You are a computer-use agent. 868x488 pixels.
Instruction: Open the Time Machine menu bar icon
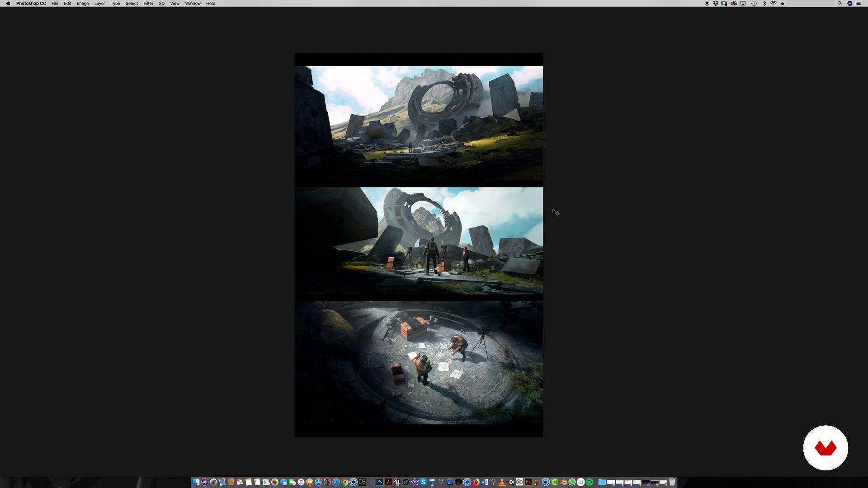(x=754, y=3)
